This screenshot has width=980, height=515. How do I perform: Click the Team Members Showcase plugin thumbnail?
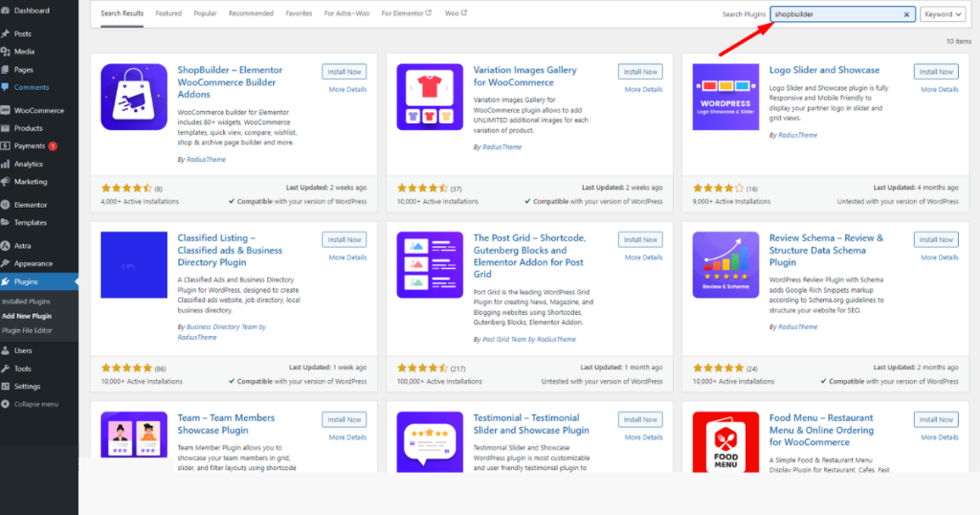134,442
